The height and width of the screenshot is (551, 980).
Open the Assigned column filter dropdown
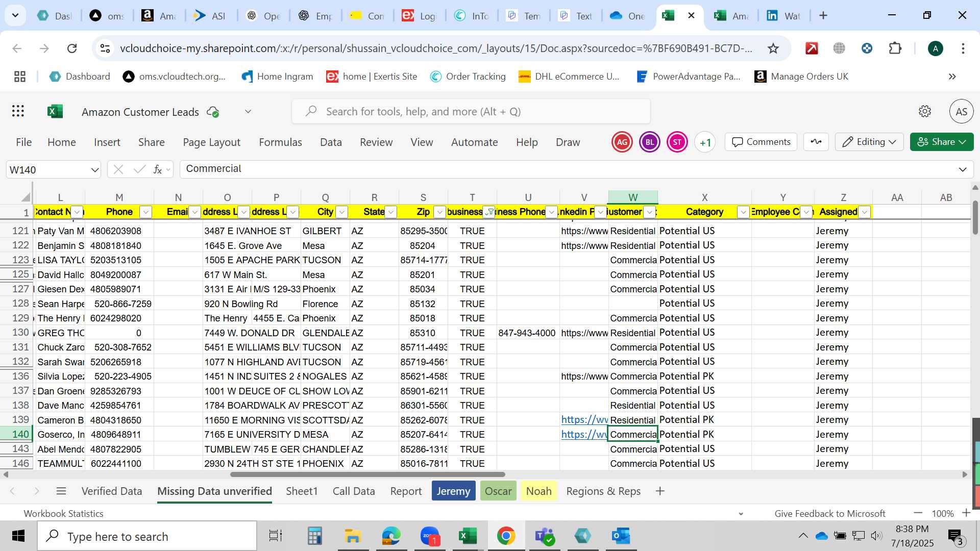point(865,212)
